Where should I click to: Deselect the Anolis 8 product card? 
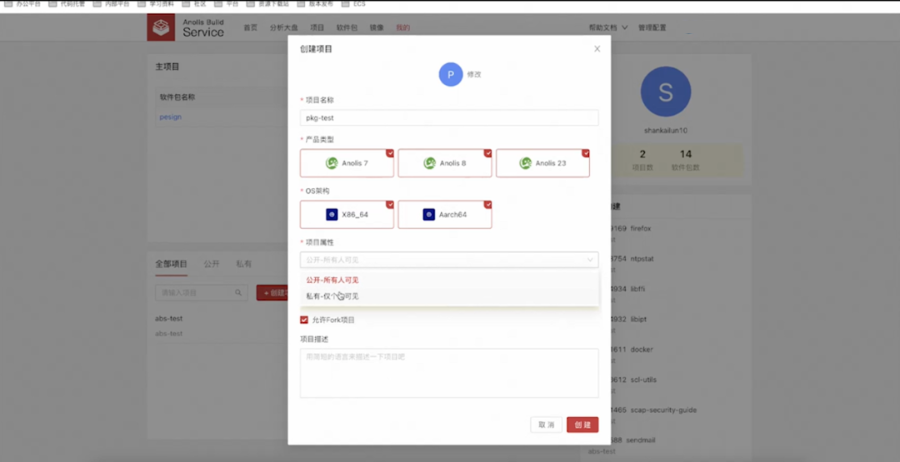445,163
